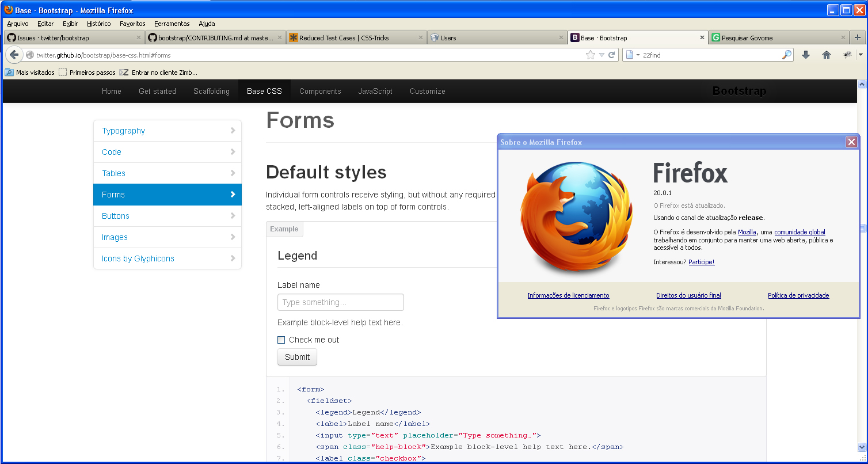Go to home page via house icon
Viewport: 868px width, 464px height.
(x=827, y=55)
